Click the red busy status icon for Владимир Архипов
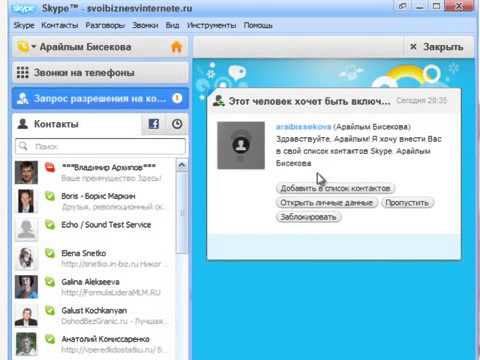 pyautogui.click(x=50, y=167)
